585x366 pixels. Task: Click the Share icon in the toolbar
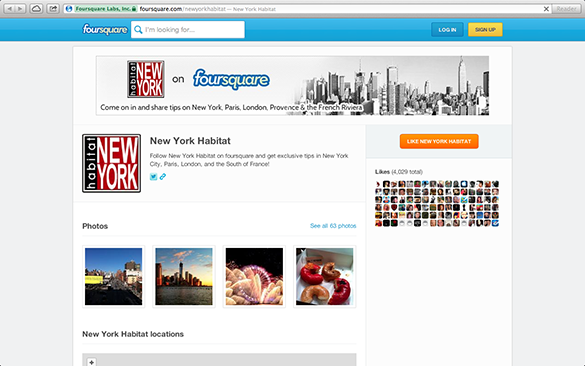pyautogui.click(x=53, y=9)
